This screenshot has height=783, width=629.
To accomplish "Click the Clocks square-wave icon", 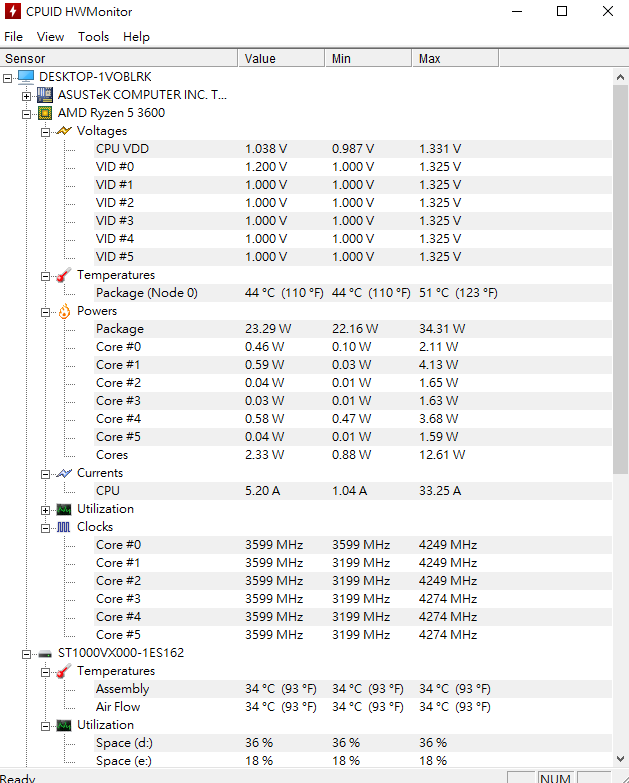I will [x=63, y=527].
